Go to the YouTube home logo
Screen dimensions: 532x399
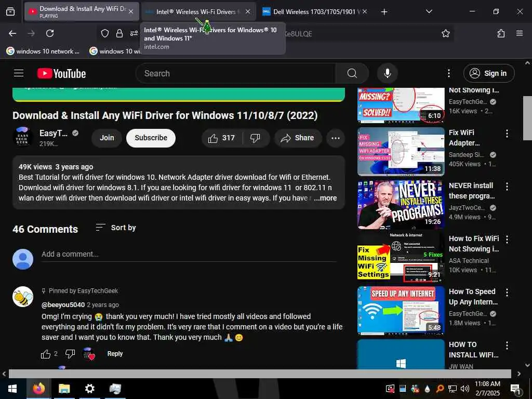click(61, 73)
